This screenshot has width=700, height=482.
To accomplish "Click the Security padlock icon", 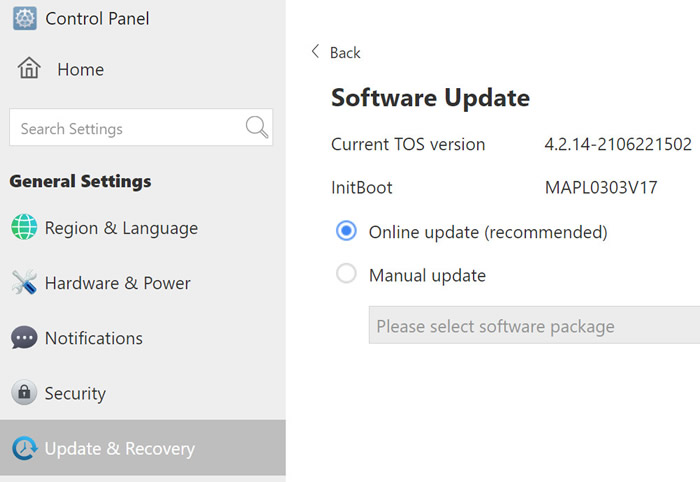I will point(24,392).
